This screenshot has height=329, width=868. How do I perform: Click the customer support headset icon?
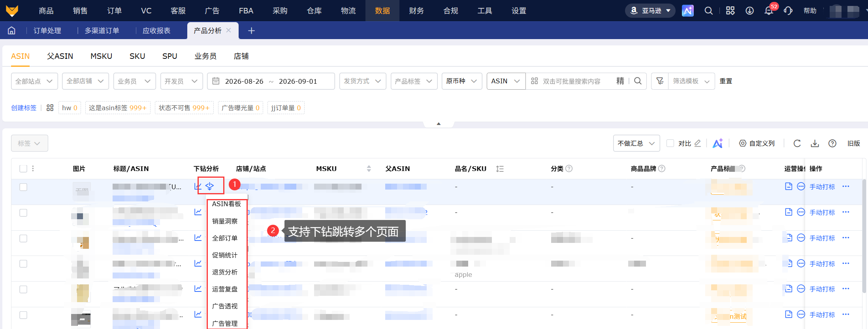pos(788,11)
